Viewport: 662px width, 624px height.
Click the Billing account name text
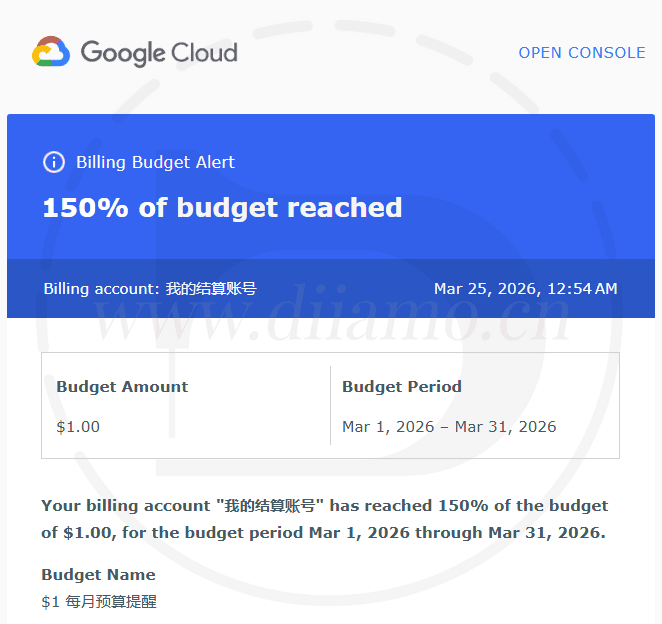(x=150, y=289)
